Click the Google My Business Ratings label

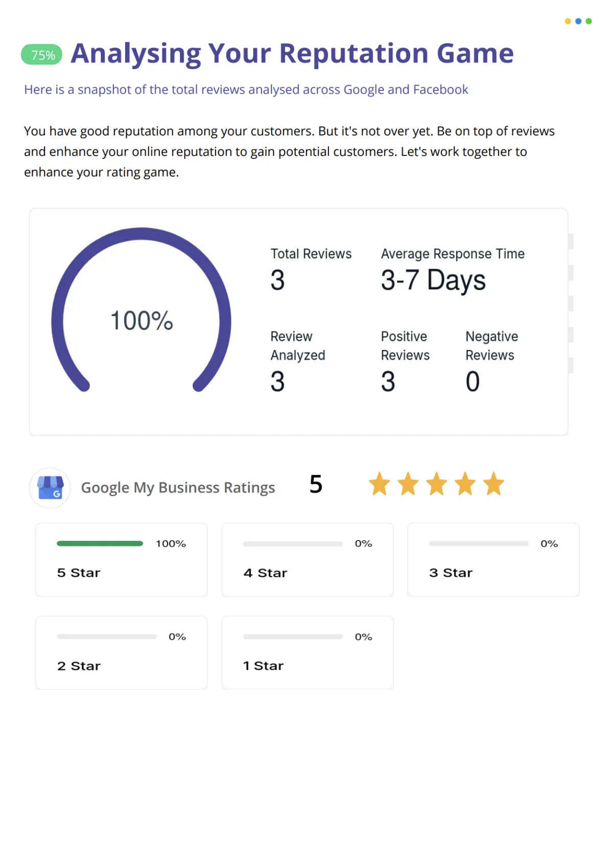tap(178, 488)
